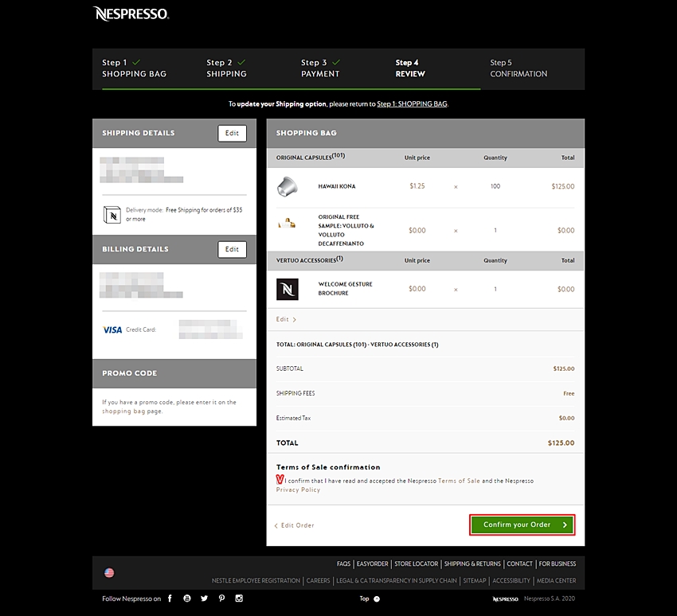The height and width of the screenshot is (616, 677).
Task: Open EASYORDER footer link
Action: pyautogui.click(x=372, y=563)
